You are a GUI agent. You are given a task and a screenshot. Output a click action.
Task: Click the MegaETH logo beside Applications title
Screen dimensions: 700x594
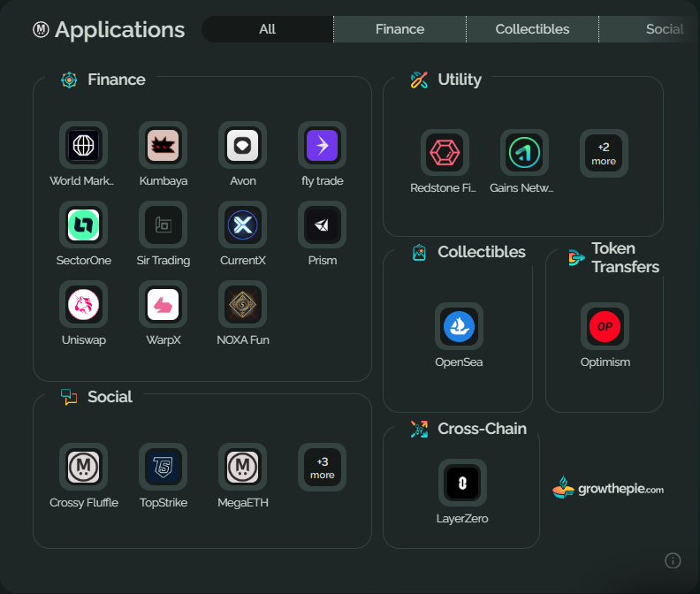(x=41, y=29)
